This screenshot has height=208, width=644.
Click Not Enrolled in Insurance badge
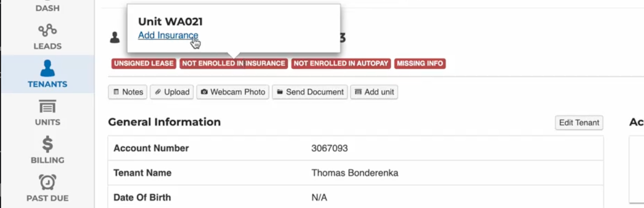point(234,63)
